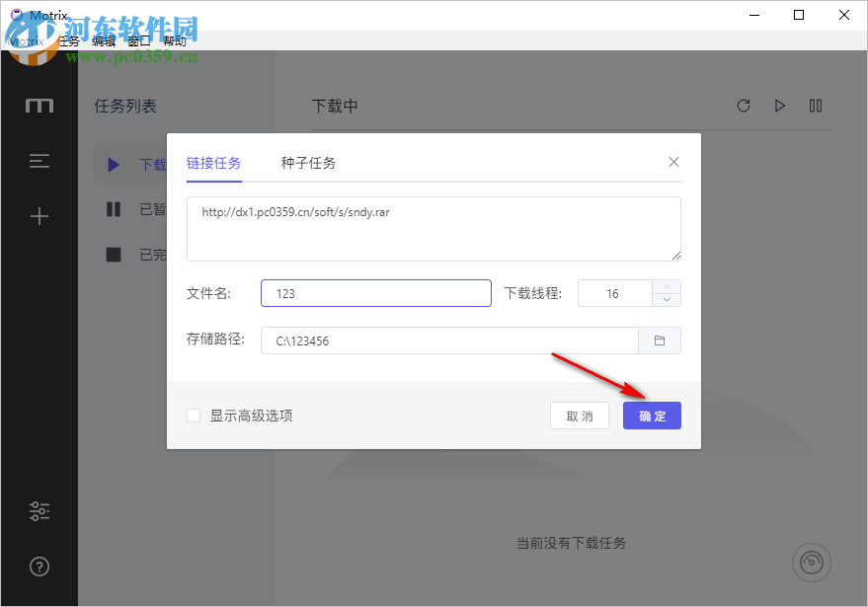
Task: Browse for a storage folder with the folder icon
Action: [x=660, y=341]
